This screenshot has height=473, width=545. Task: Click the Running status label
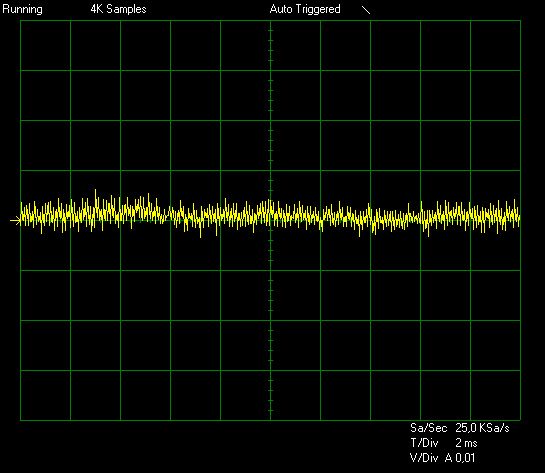coord(22,9)
